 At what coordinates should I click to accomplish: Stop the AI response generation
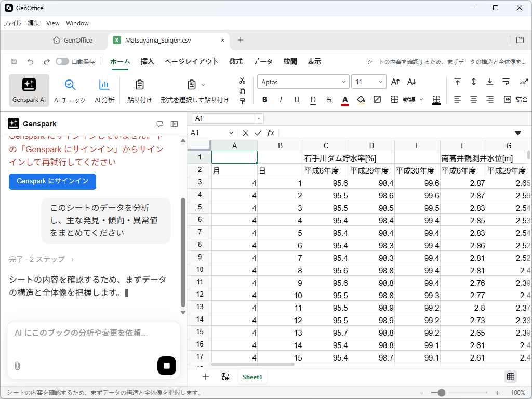point(167,366)
